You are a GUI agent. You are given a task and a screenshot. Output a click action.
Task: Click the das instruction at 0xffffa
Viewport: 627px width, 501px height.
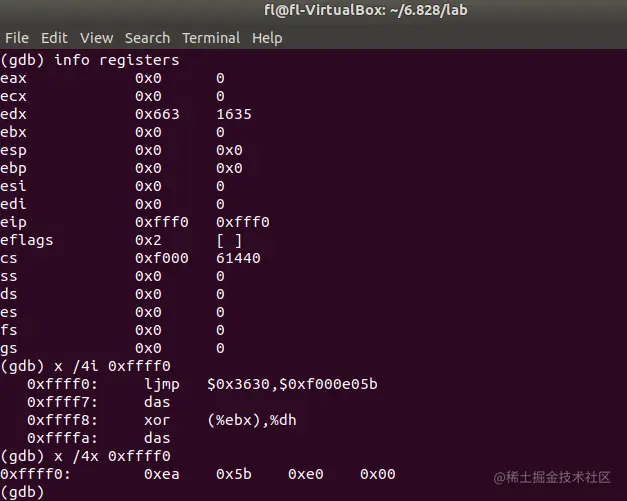pyautogui.click(x=157, y=438)
